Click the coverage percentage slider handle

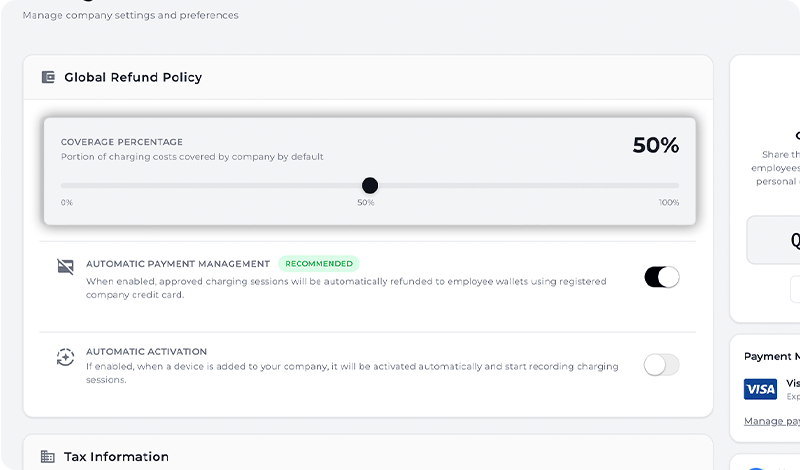(370, 185)
